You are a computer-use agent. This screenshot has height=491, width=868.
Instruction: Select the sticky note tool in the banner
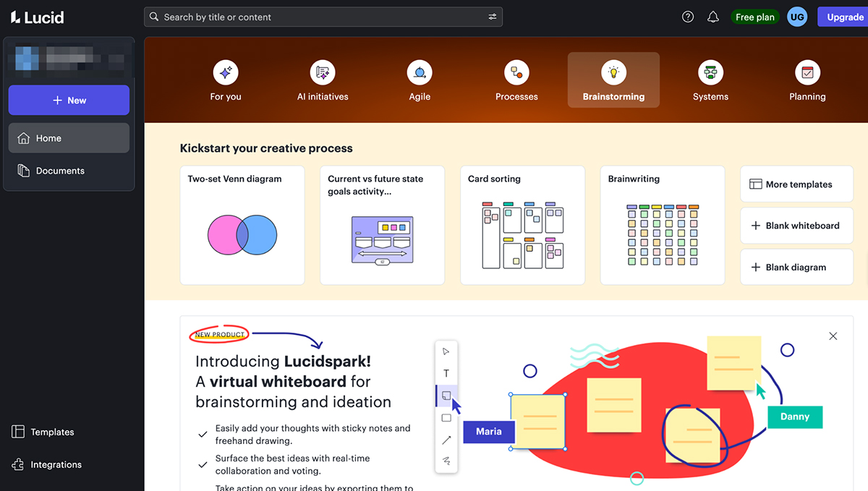446,396
